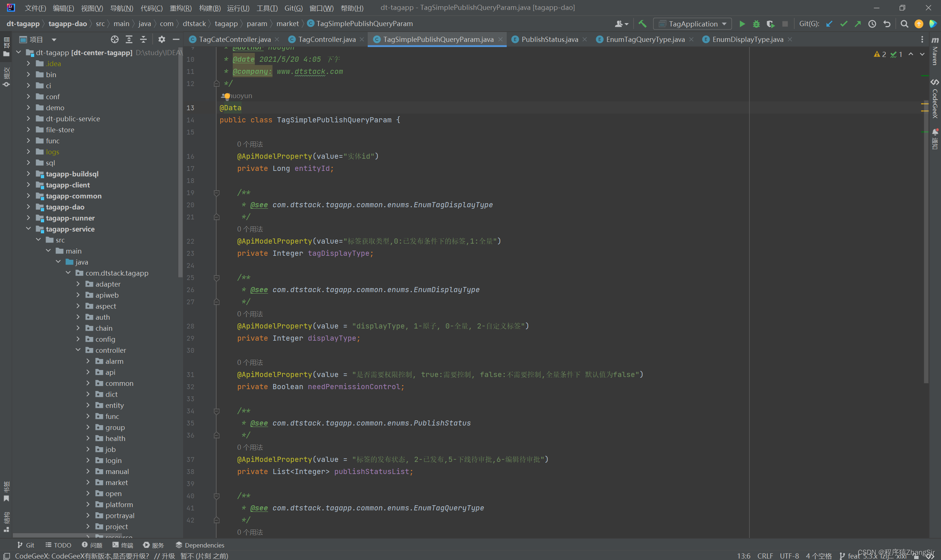Click the 13:6 caret position status
The width and height of the screenshot is (941, 560).
tap(744, 556)
